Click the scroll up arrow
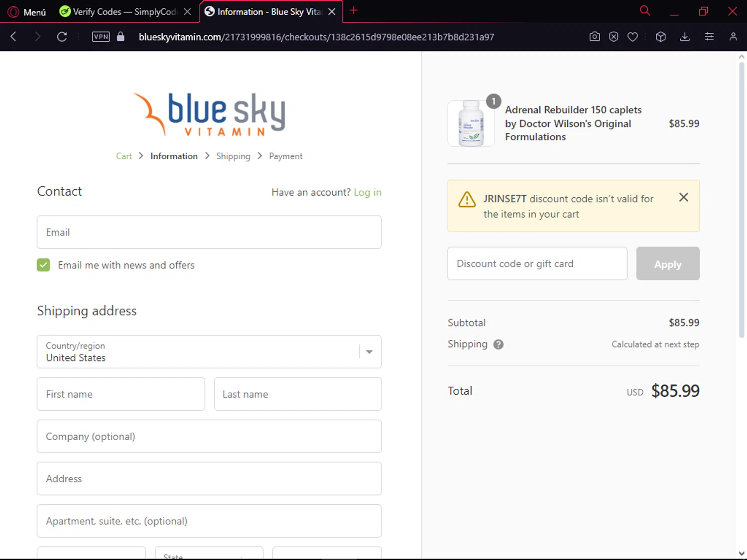This screenshot has height=560, width=747. point(742,57)
